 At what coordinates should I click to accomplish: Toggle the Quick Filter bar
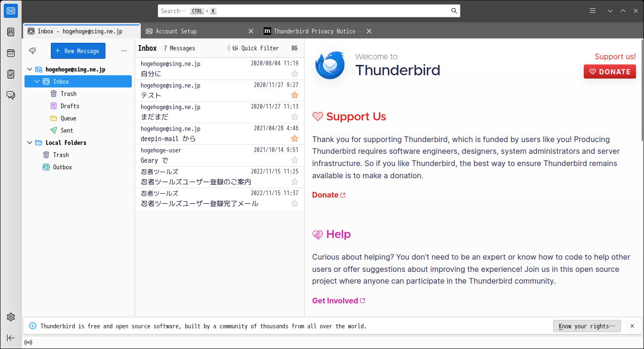coord(256,48)
